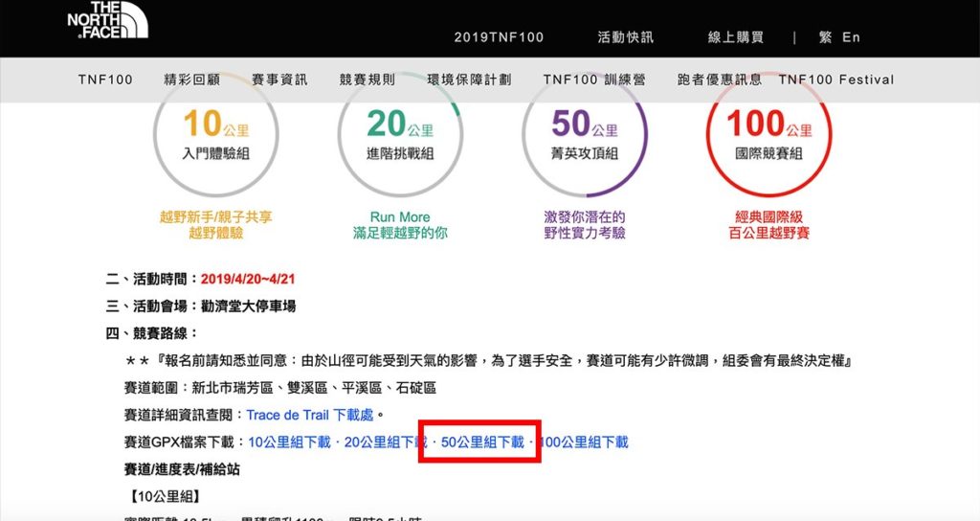Open the 2019TNF100 menu item
This screenshot has width=980, height=521.
coord(499,37)
